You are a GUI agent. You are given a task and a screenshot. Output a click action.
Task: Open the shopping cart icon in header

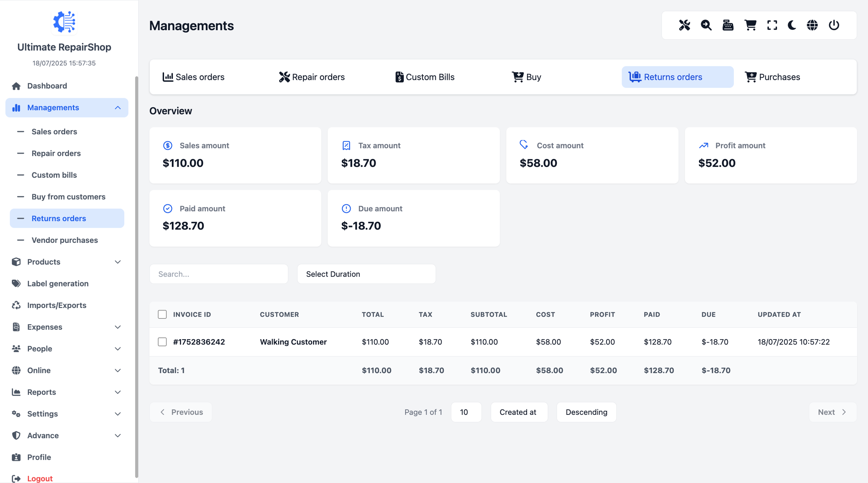(750, 25)
